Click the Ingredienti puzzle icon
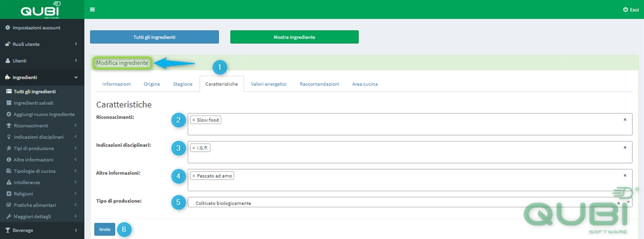The image size is (644, 239). (8, 77)
